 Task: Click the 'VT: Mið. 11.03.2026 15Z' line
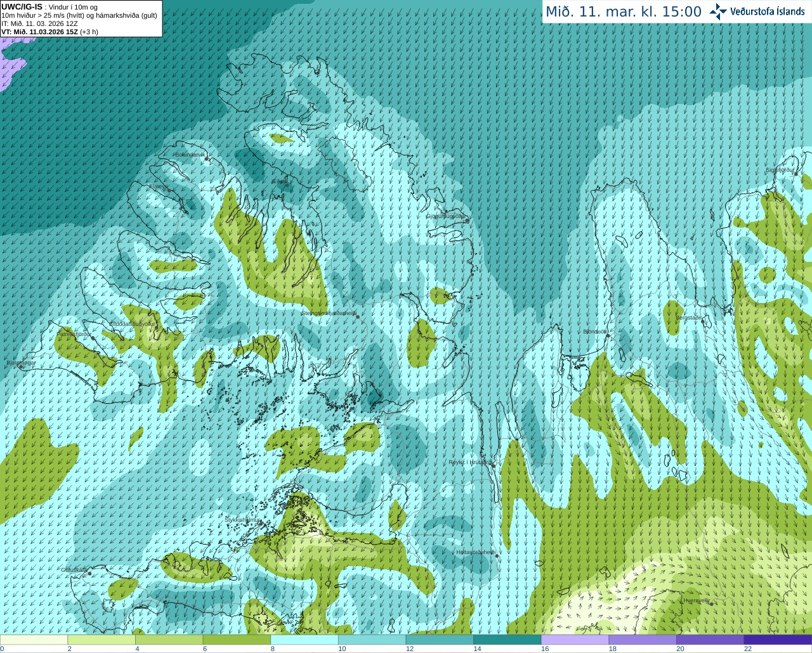pos(49,32)
